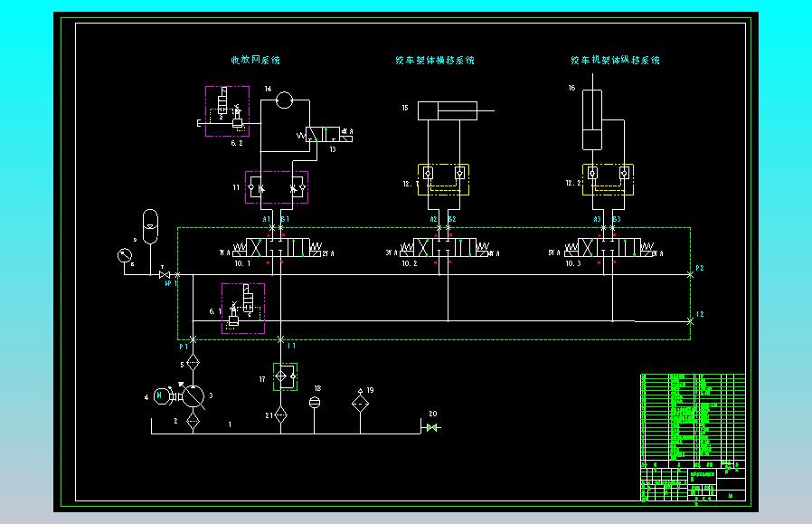The height and width of the screenshot is (524, 812).
Task: Select the yellow hydraulic lock block 12.2
Action: (x=608, y=179)
